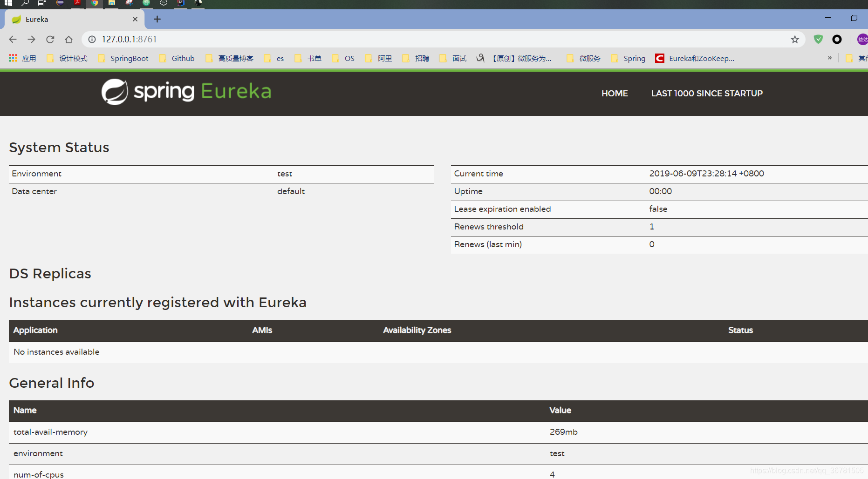
Task: Switch to Chrome on the taskbar
Action: (x=95, y=3)
